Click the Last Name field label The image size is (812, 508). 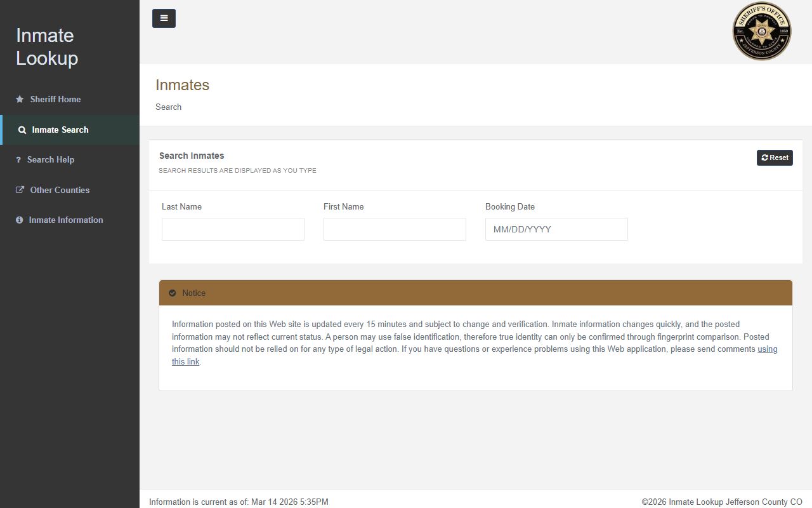181,206
